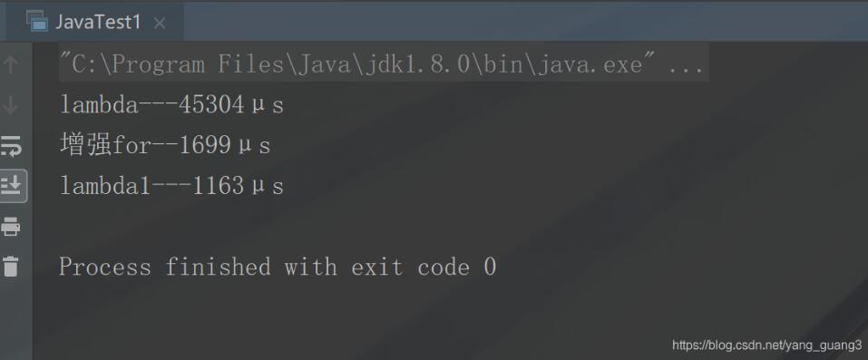Click the Up the Stack Trace arrow
This screenshot has height=360, width=868.
(11, 64)
